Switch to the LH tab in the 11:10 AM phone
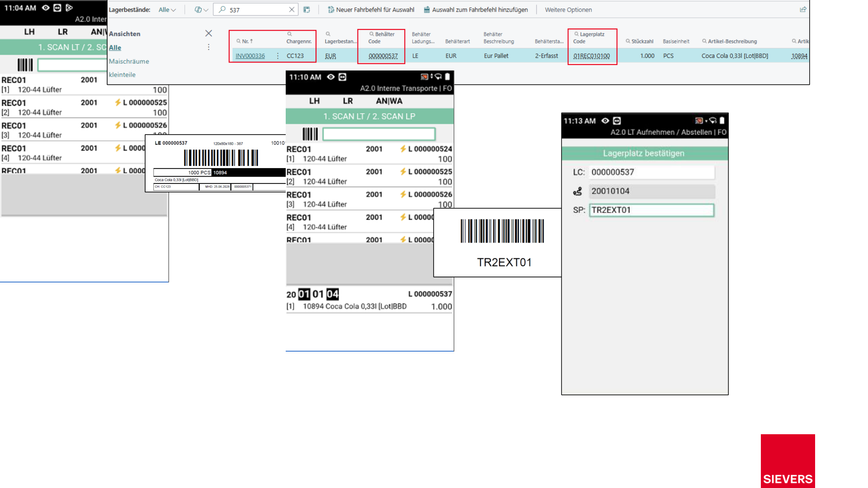Viewport: 868px width, 488px height. click(x=314, y=101)
